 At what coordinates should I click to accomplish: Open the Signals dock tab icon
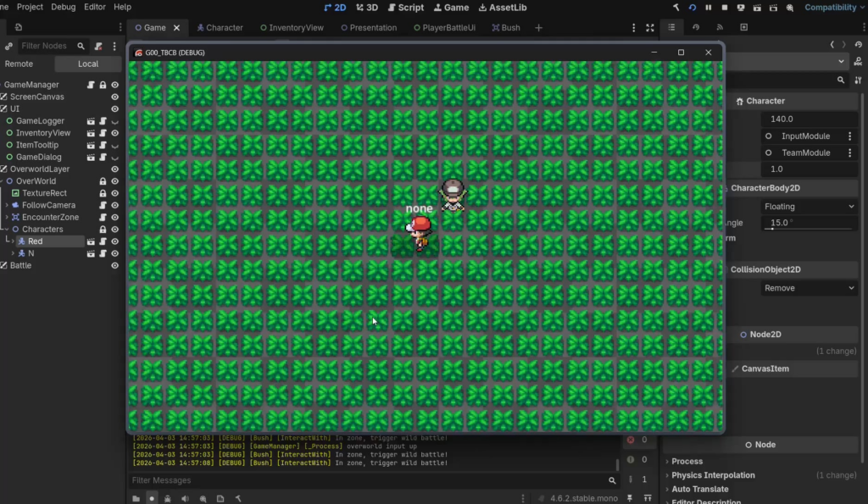pyautogui.click(x=720, y=27)
